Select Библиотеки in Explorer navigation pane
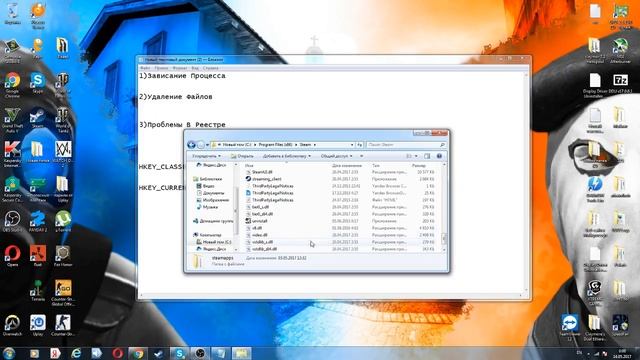The width and height of the screenshot is (640, 360). click(x=210, y=179)
